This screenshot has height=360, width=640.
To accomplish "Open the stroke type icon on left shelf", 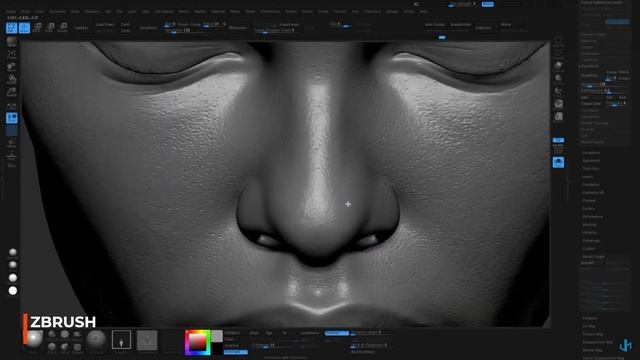I will tap(11, 54).
